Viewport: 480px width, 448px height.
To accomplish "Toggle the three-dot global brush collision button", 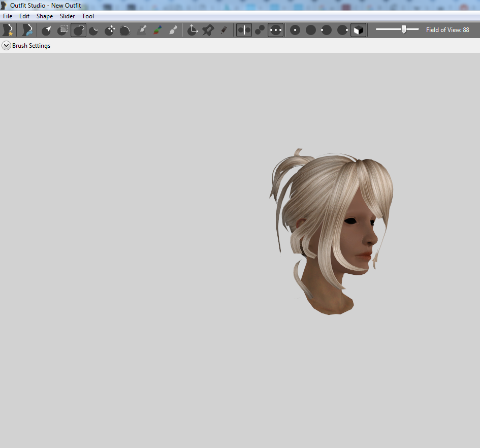I will click(275, 30).
